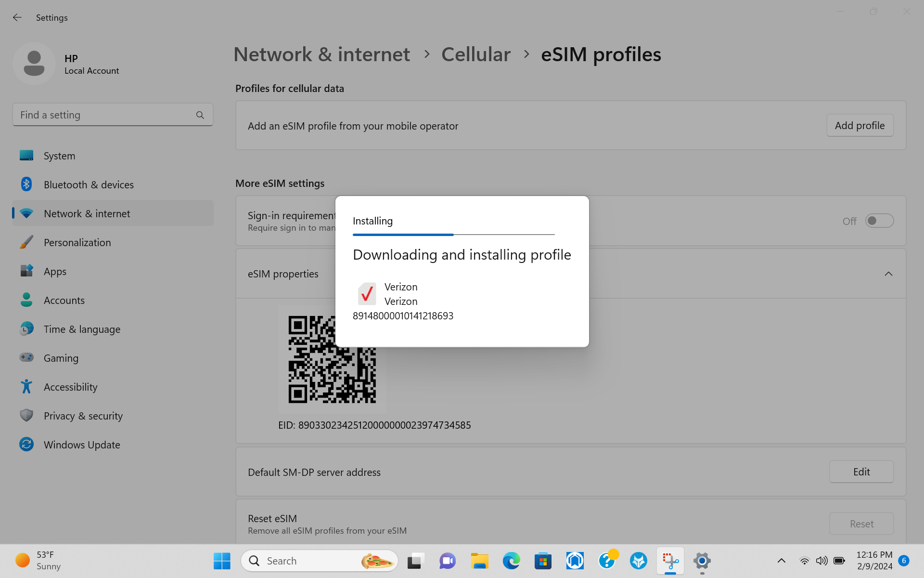Open the weather widget showing 53°F Sunny
924x578 pixels.
(x=38, y=561)
